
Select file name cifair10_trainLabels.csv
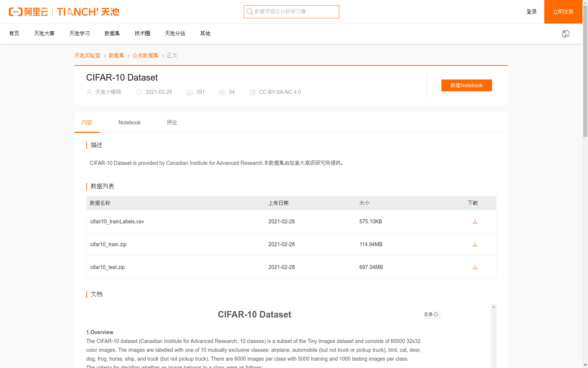coord(117,222)
